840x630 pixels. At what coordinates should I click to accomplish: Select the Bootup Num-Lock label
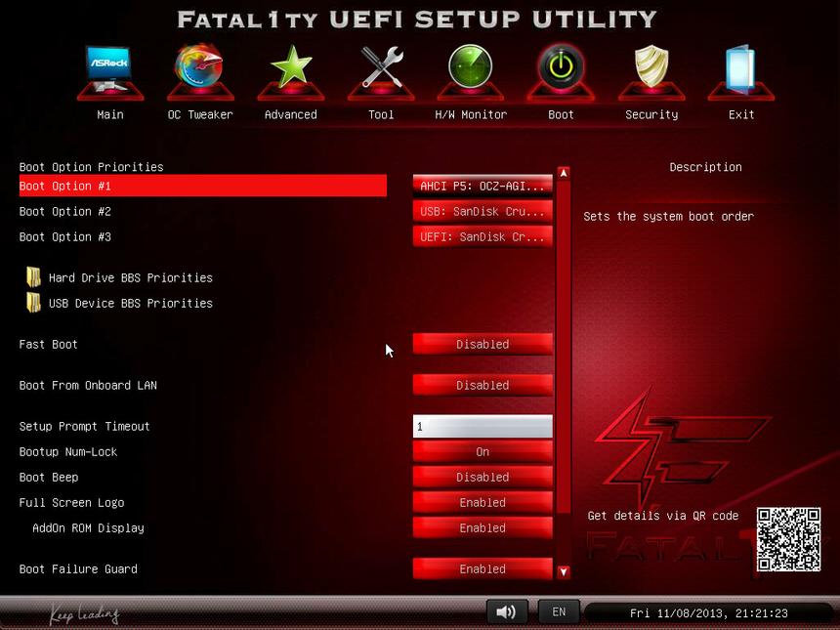(68, 451)
